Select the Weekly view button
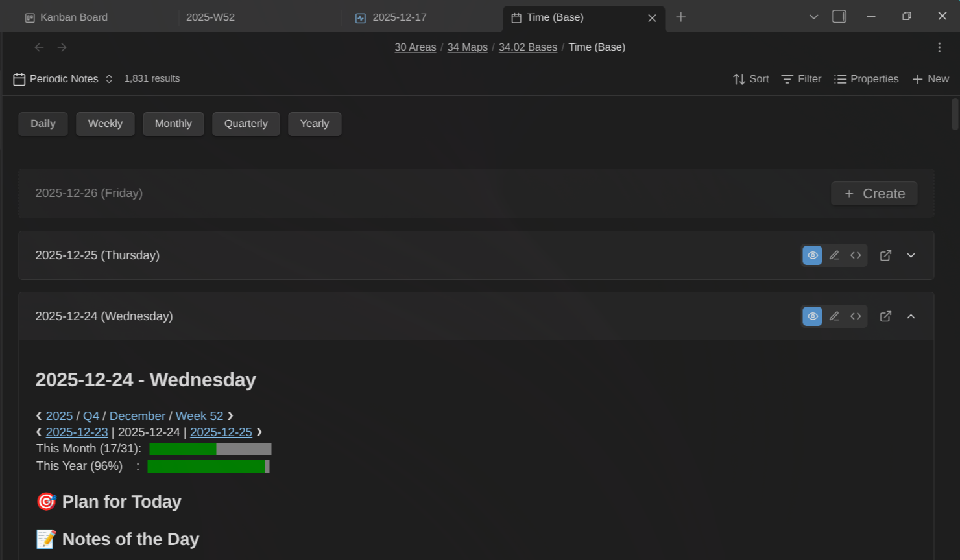Screen dimensions: 960x560 click(105, 124)
